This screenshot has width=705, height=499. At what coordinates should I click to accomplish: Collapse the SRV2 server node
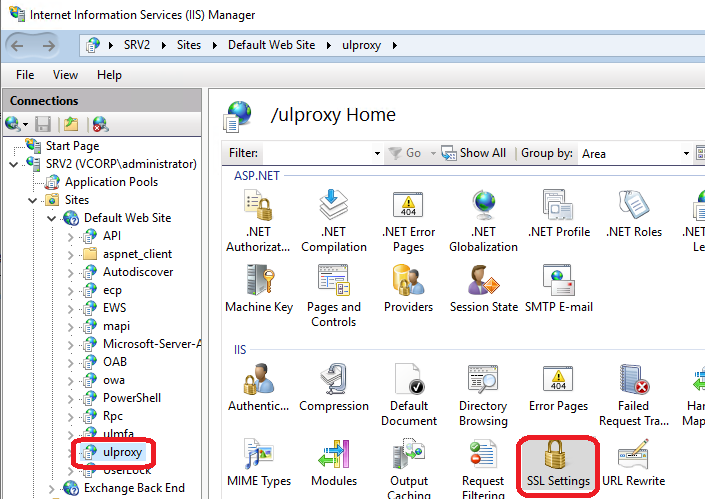tap(14, 164)
